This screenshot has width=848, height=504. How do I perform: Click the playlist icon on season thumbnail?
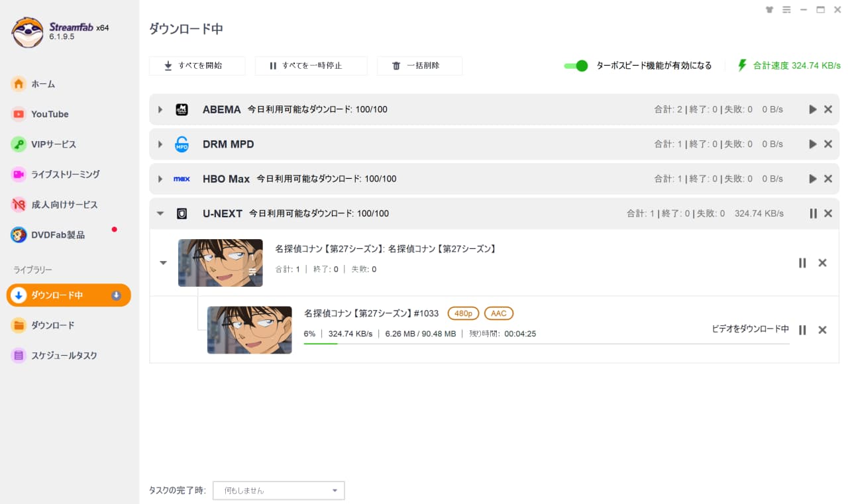point(252,272)
